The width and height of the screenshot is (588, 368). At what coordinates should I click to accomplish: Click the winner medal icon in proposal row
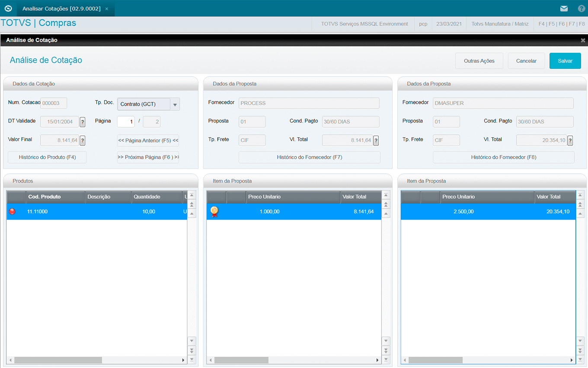click(x=214, y=212)
